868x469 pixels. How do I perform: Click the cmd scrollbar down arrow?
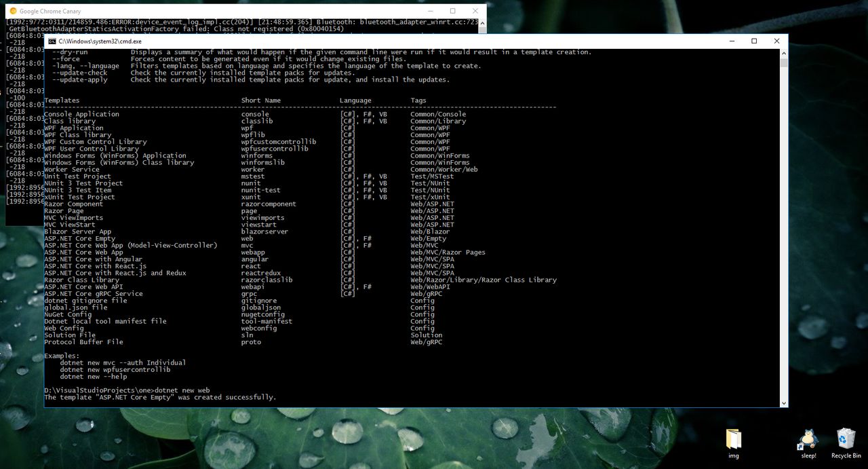[x=784, y=403]
